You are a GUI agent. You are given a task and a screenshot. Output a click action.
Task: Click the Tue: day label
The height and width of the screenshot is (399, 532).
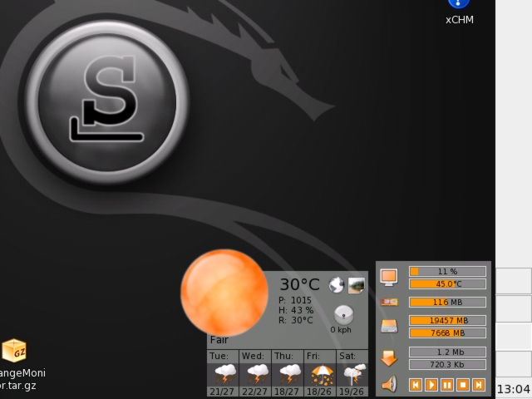(x=219, y=356)
